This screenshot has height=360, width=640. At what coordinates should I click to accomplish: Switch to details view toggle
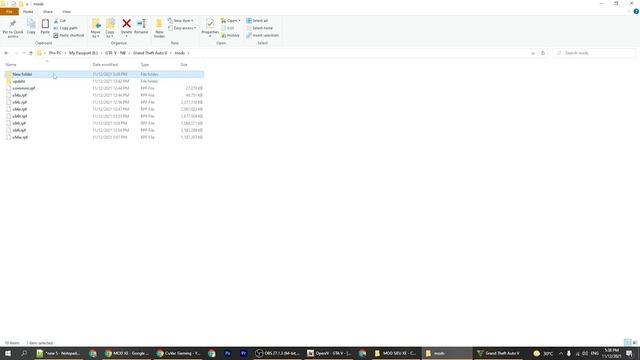(x=627, y=342)
